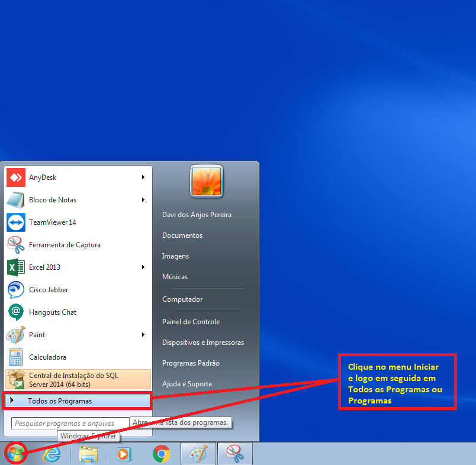
Task: Open Músicas from Start menu
Action: coord(175,277)
